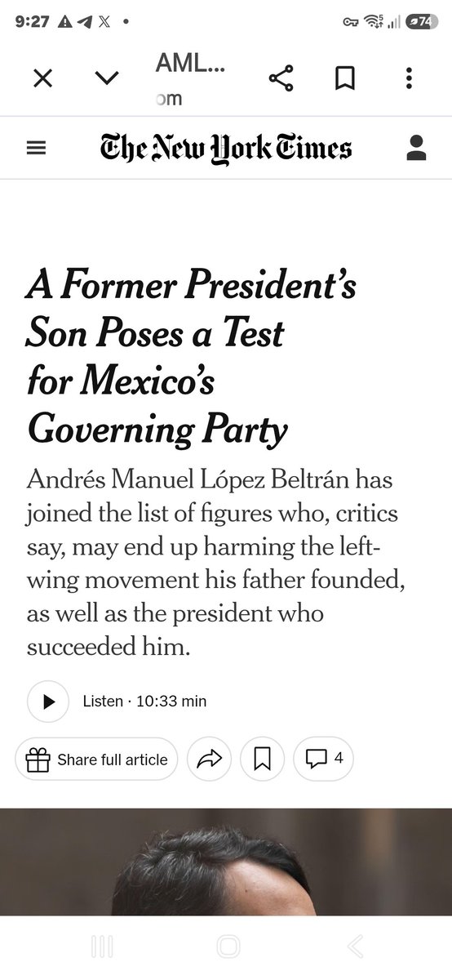
Task: Save article with the bookmark button
Action: [x=263, y=759]
